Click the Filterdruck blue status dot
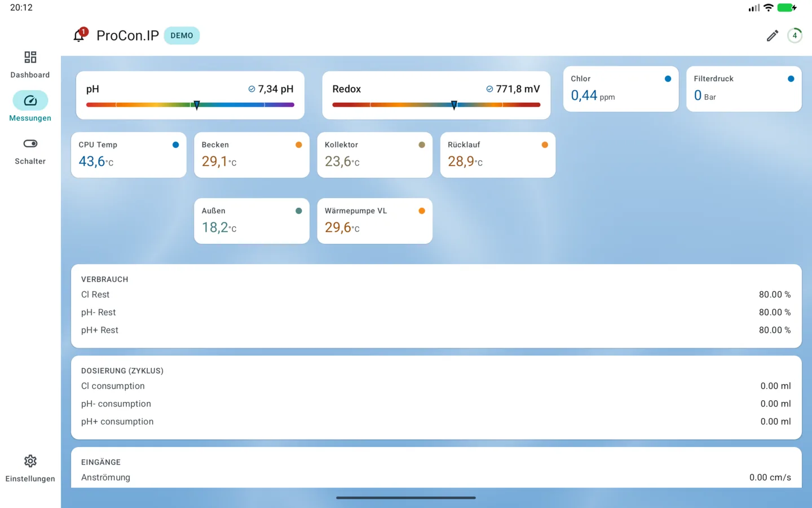The height and width of the screenshot is (508, 812). 791,79
